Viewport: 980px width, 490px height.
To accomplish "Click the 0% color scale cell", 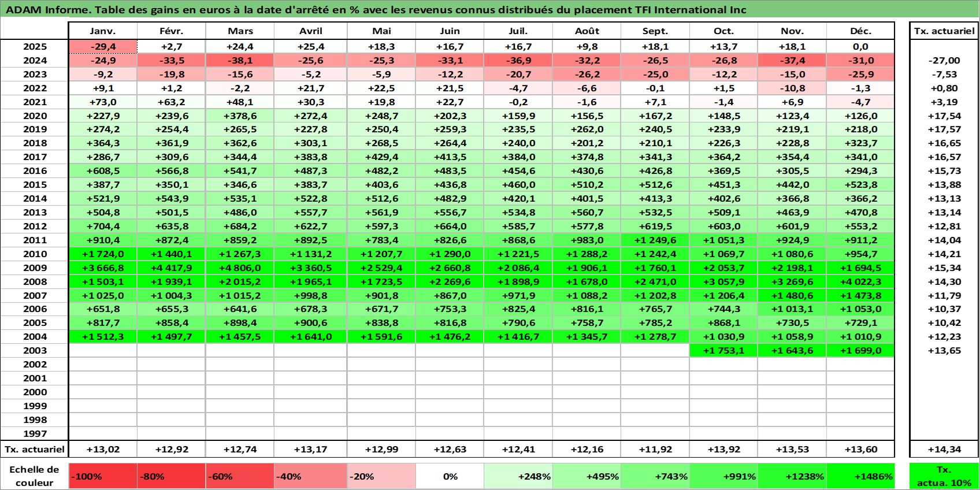I will (x=450, y=476).
